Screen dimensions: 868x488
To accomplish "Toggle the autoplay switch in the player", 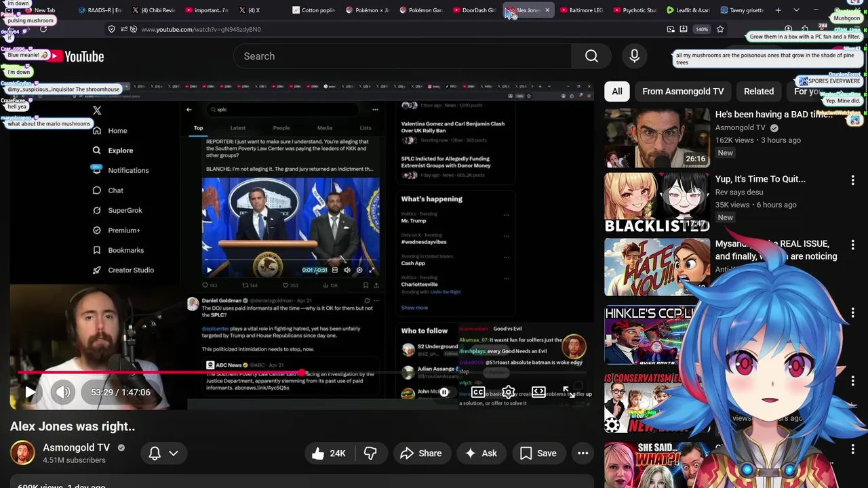I will tap(444, 392).
